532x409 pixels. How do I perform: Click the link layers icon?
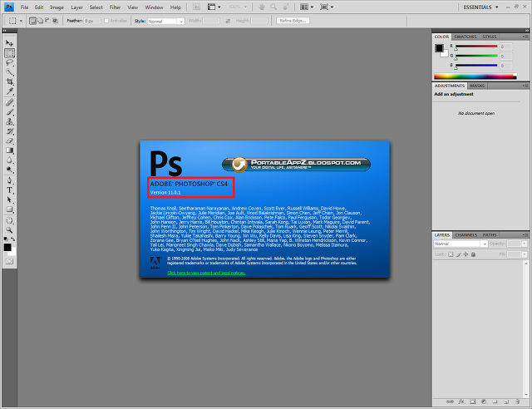(x=450, y=402)
